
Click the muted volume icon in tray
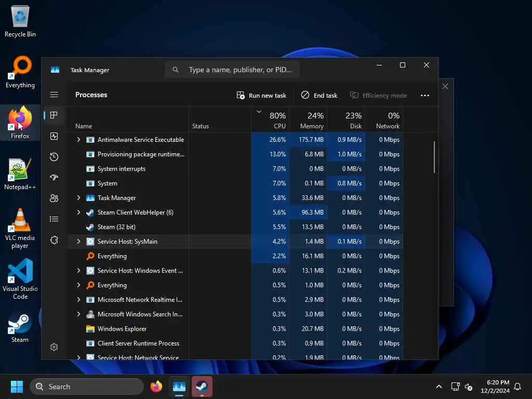click(469, 387)
